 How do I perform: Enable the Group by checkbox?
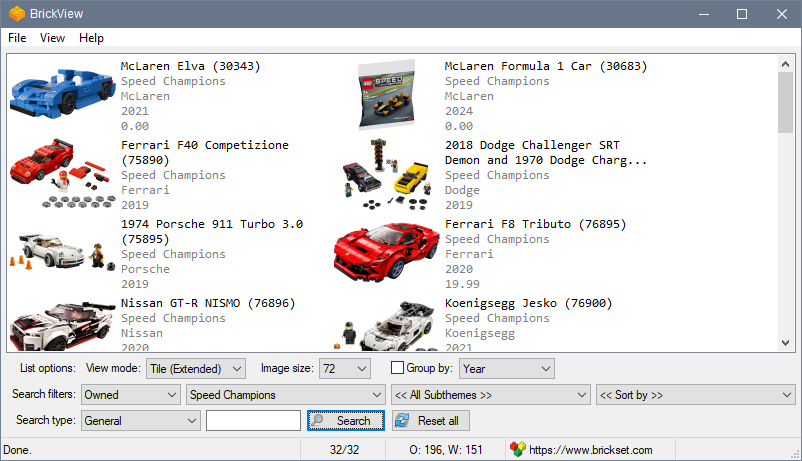coord(397,369)
